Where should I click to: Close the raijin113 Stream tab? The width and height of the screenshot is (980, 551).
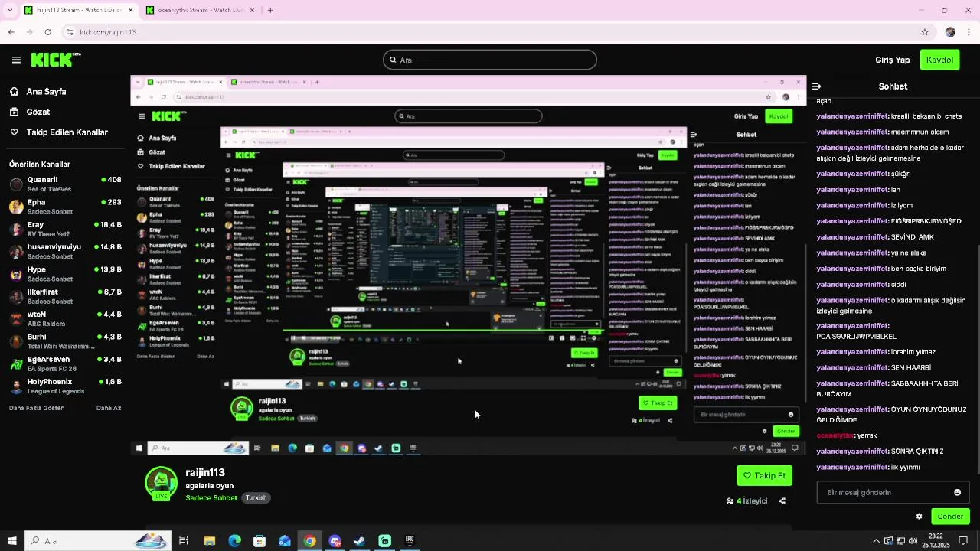(x=130, y=10)
